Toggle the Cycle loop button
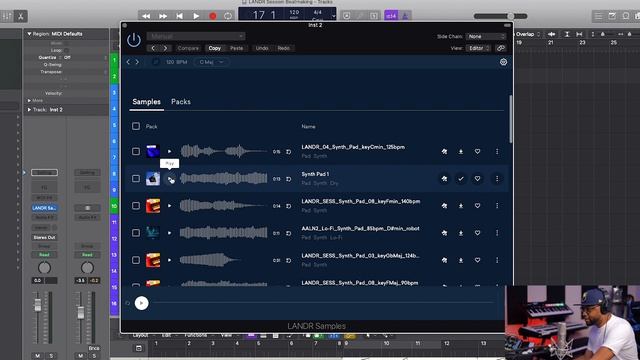Viewport: 640px width, 360px height. click(x=228, y=16)
